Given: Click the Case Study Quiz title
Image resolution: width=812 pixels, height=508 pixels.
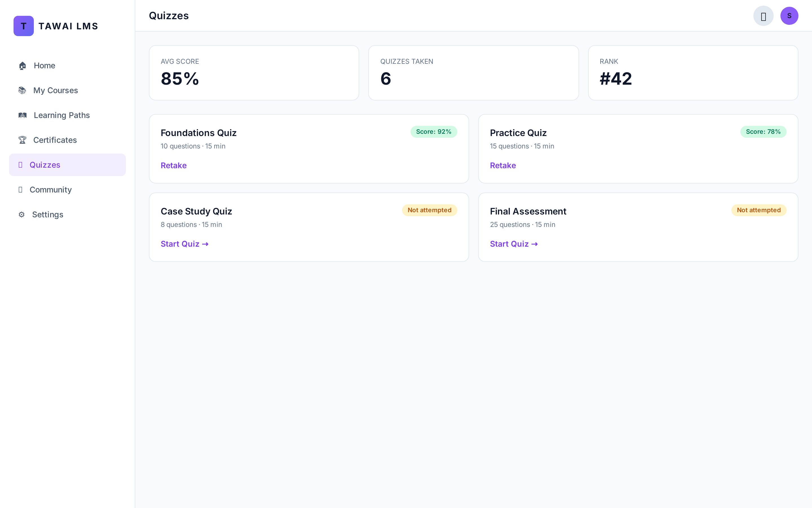Looking at the screenshot, I should (196, 211).
